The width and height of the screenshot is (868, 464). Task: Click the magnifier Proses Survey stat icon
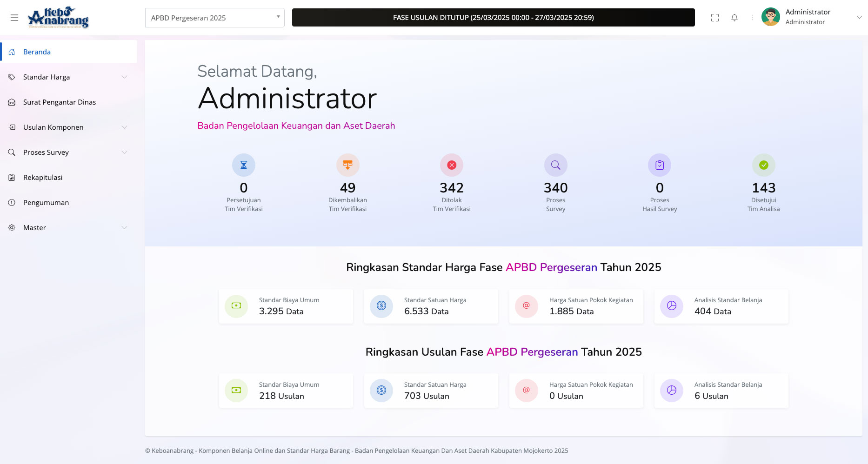click(x=556, y=165)
